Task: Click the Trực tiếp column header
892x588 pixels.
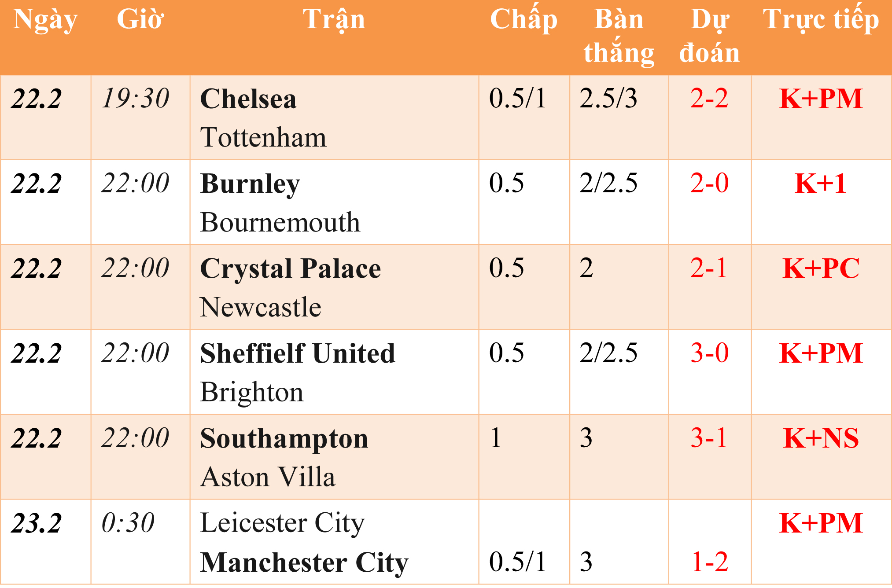Action: click(x=821, y=19)
